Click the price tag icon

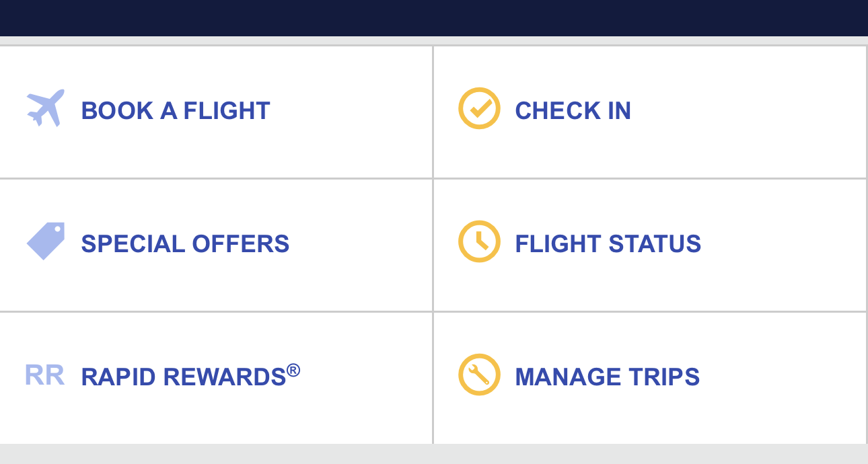coord(46,241)
